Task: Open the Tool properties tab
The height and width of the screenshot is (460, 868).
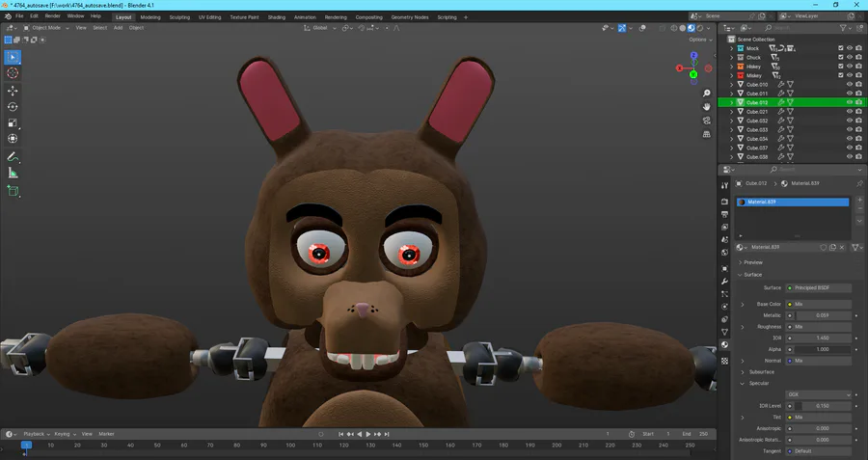Action: point(724,186)
